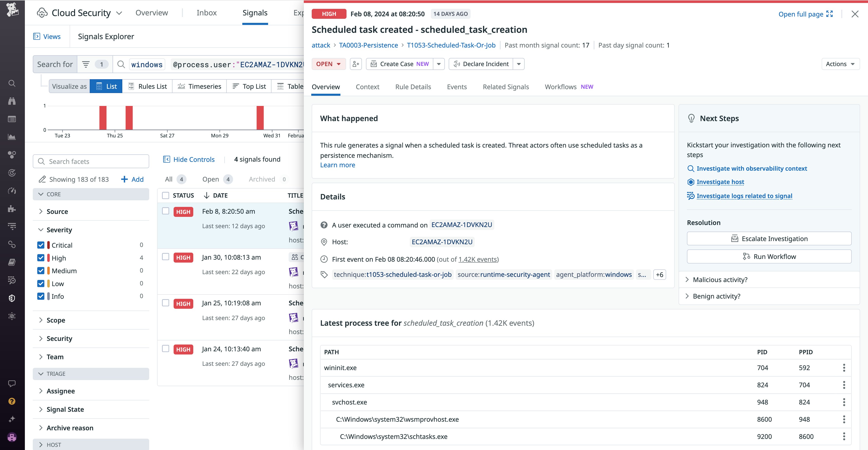Open the Events newspaper icon in the sidebar
Image resolution: width=868 pixels, height=450 pixels.
pos(12,119)
